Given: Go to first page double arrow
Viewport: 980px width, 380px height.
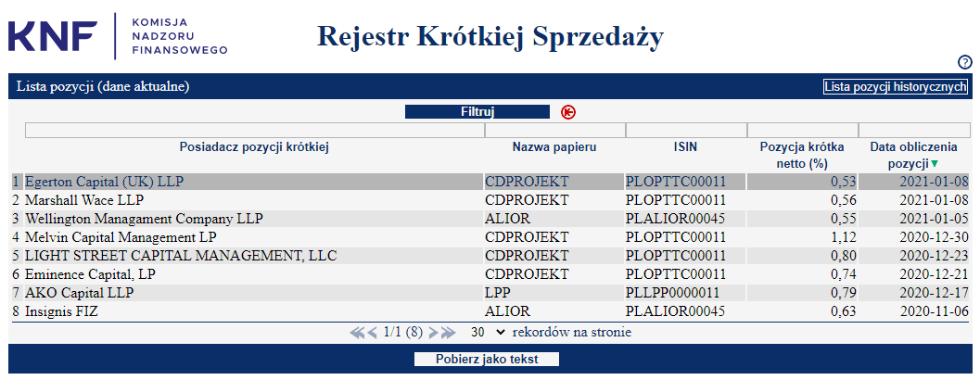Looking at the screenshot, I should point(357,333).
